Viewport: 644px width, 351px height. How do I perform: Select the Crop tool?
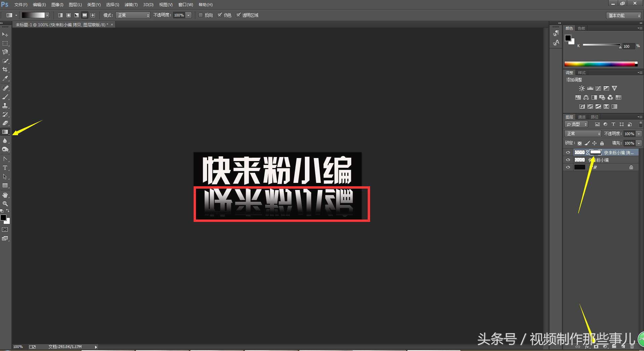pos(5,69)
